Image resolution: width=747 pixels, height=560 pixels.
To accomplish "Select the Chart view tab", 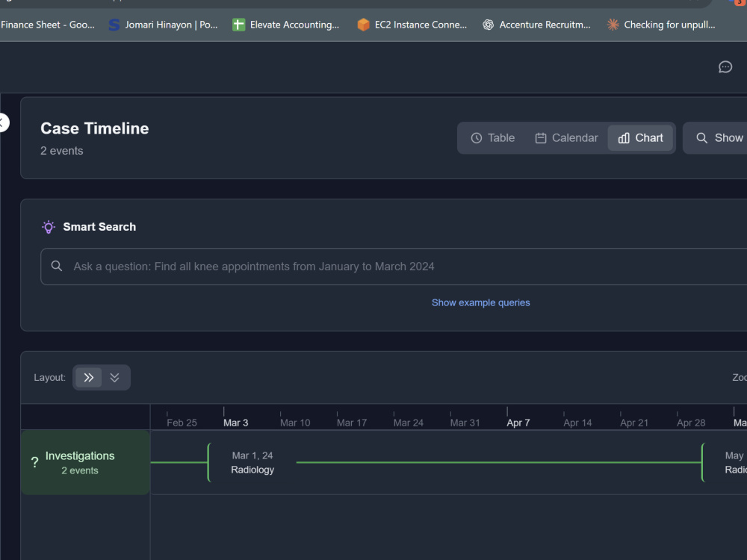I will (x=640, y=138).
